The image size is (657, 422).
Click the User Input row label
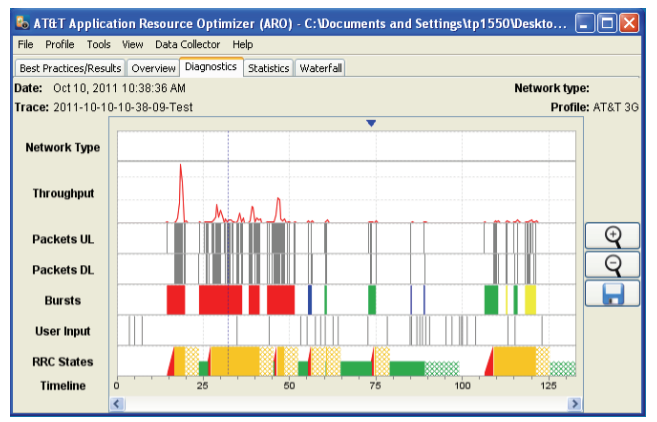click(63, 331)
